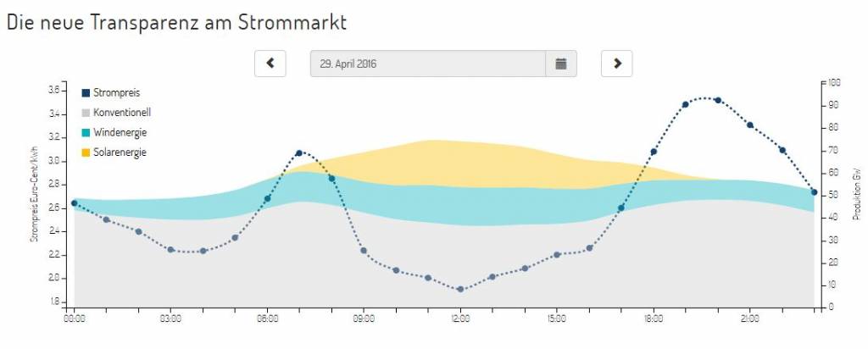Open the calendar date picker icon
This screenshot has height=349, width=868.
[x=560, y=64]
